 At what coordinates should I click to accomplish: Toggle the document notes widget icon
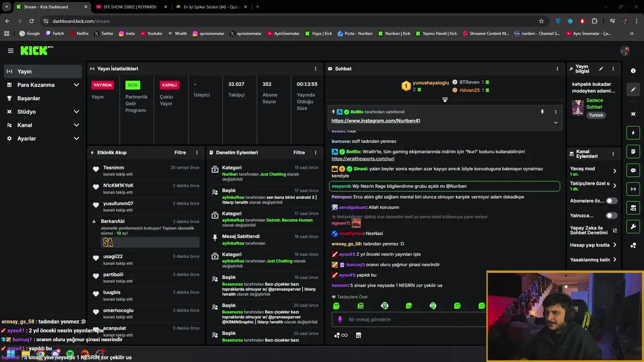point(633,151)
